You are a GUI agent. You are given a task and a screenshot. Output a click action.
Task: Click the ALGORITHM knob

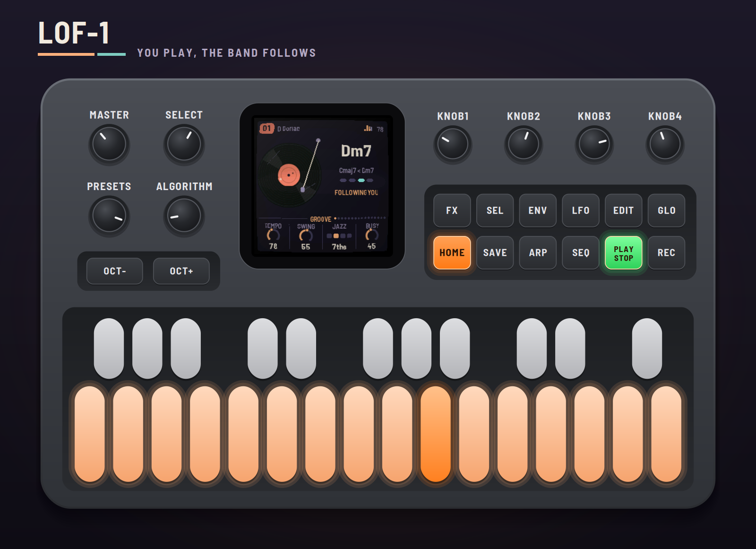[x=184, y=216]
